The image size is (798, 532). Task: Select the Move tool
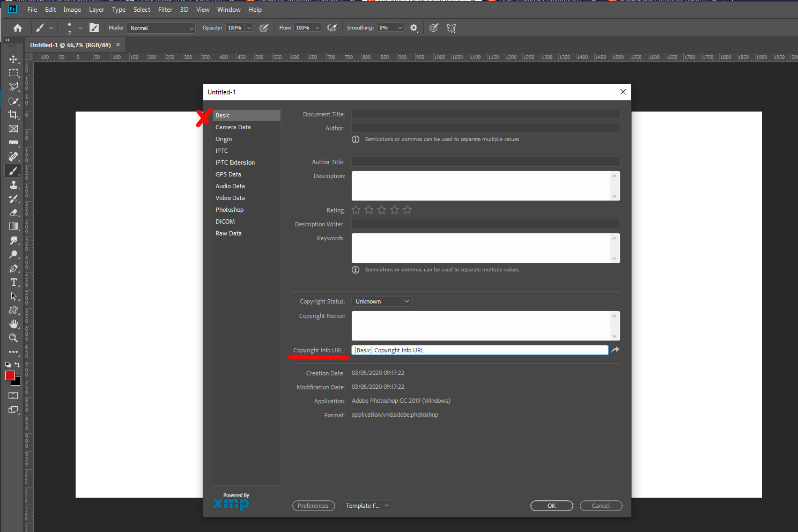pyautogui.click(x=13, y=59)
